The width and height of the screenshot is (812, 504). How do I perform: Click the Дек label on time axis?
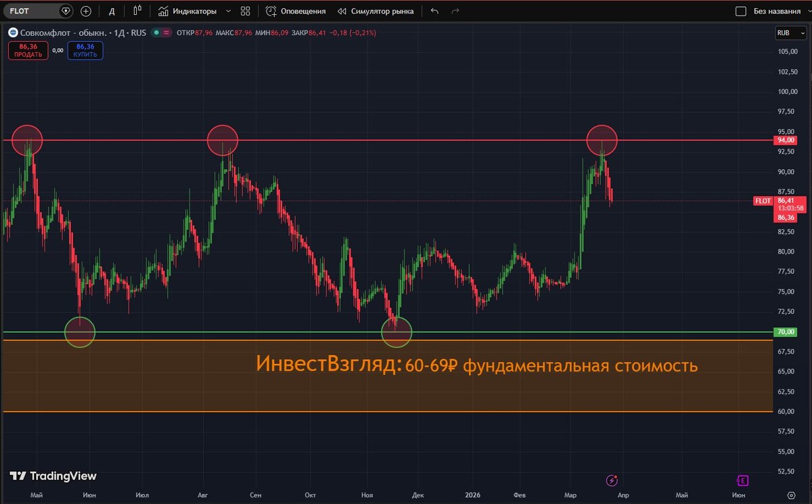[418, 495]
